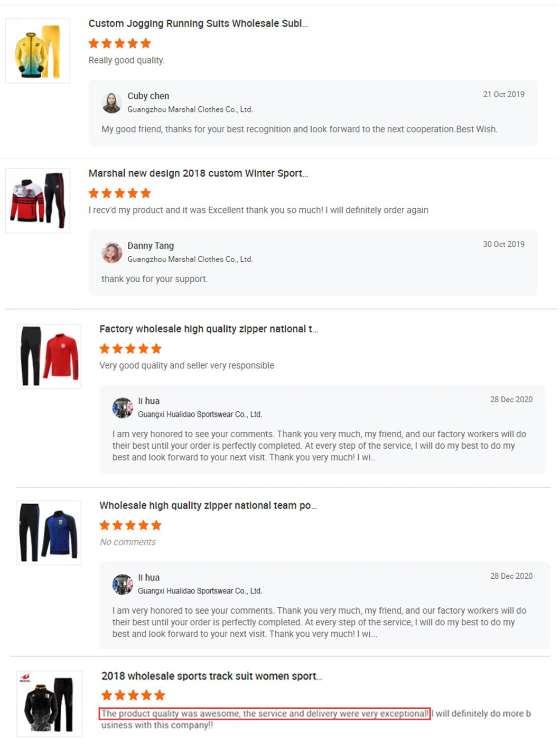Click Cuby chen's avatar photo
Image resolution: width=560 pixels, height=750 pixels.
111,103
